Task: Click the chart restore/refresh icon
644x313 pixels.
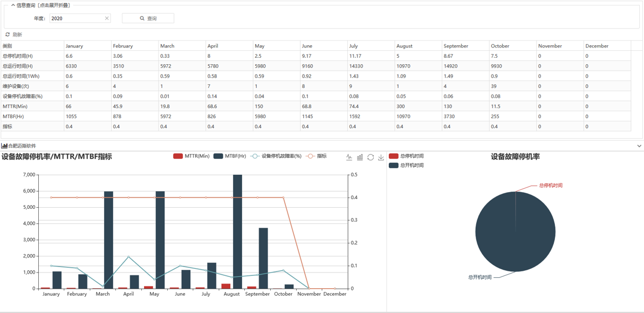Action: pyautogui.click(x=371, y=157)
